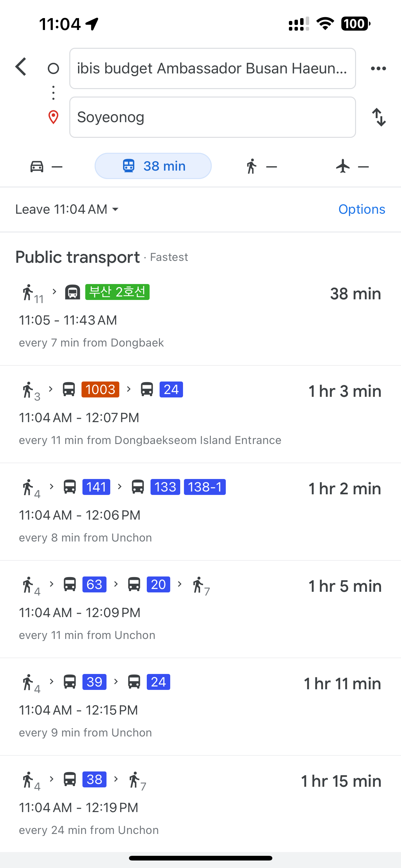401x868 pixels.
Task: Select the 38 min transit tab
Action: 153,166
